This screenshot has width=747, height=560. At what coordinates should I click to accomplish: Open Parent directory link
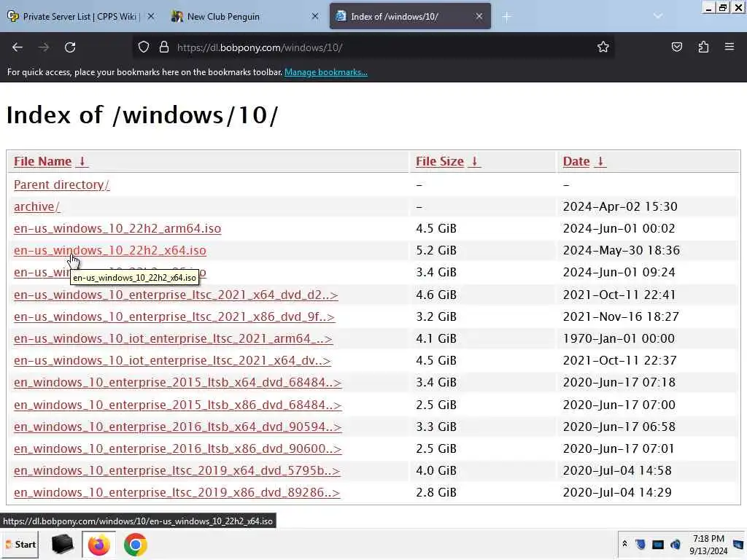click(x=61, y=184)
